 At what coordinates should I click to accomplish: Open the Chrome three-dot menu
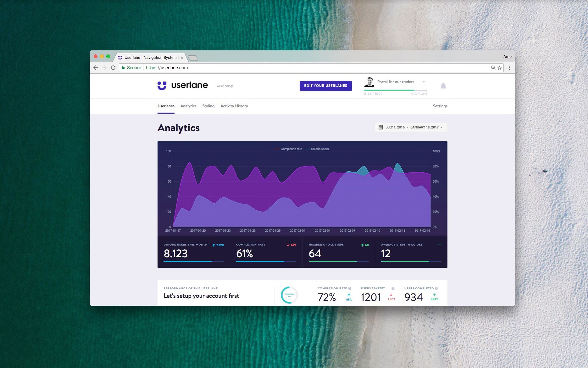tap(509, 68)
